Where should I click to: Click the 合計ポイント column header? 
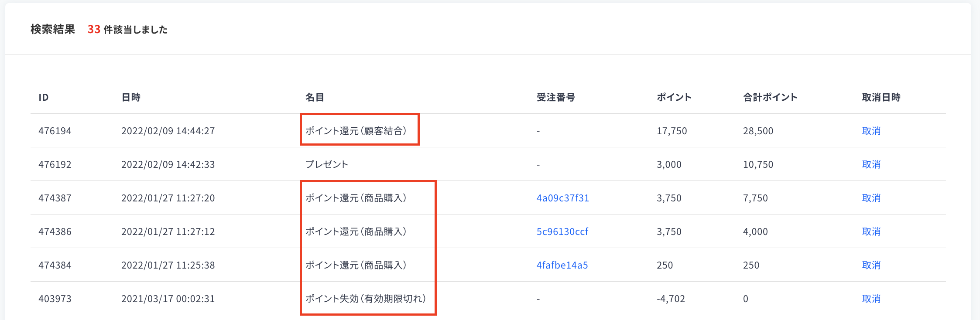pyautogui.click(x=770, y=97)
